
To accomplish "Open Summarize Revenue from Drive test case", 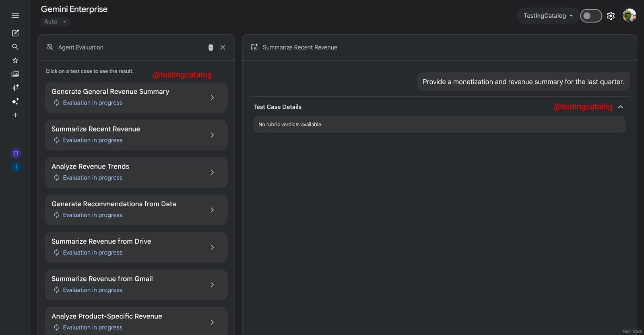I will point(136,247).
